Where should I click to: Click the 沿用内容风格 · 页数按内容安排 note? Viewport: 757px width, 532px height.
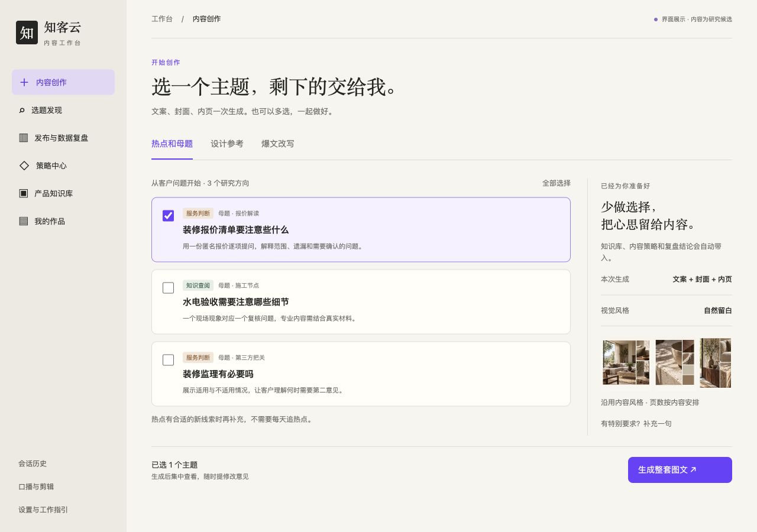click(x=650, y=403)
